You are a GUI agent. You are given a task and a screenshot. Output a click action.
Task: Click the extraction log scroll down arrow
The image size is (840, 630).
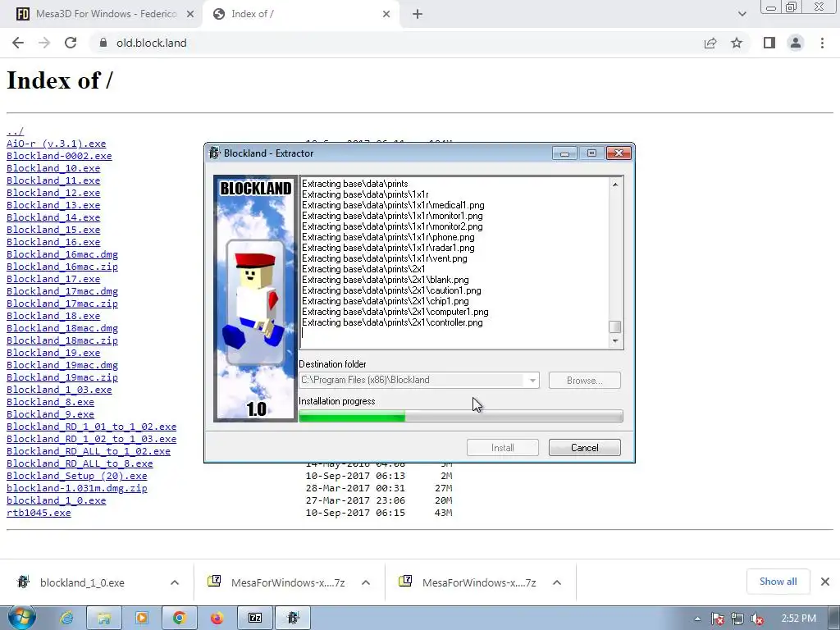(615, 340)
